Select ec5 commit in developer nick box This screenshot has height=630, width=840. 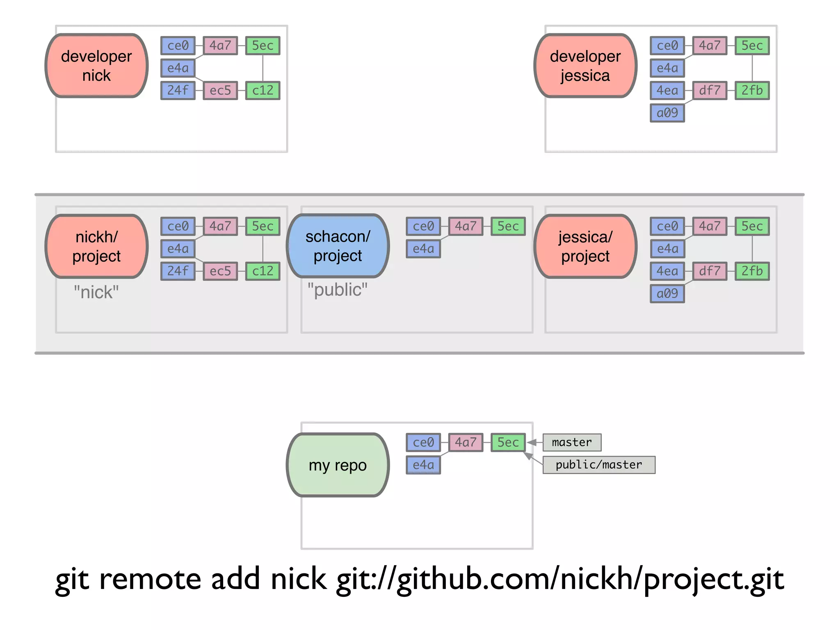(x=220, y=90)
